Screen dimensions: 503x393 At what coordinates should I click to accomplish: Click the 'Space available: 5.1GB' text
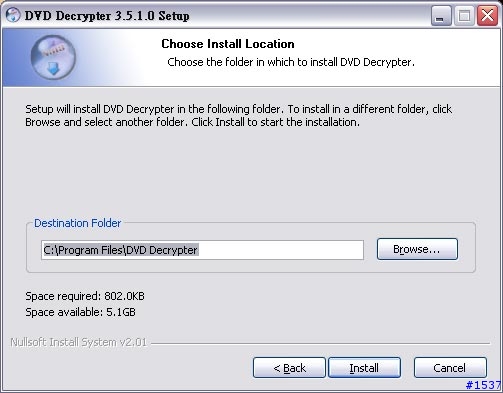[x=80, y=312]
